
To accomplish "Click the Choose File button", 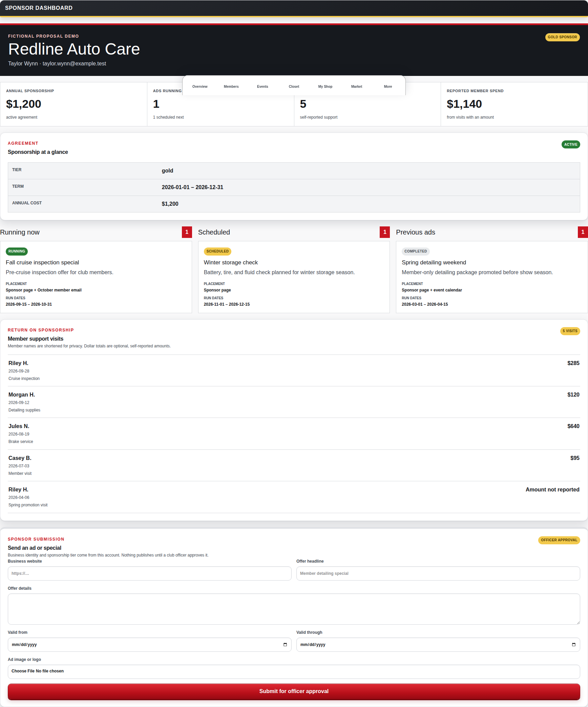I will 23,671.
